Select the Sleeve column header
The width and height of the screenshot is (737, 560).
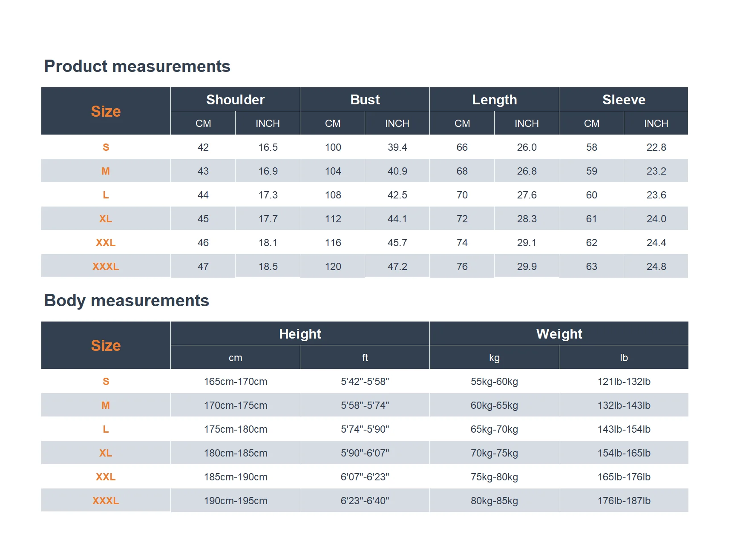(624, 99)
